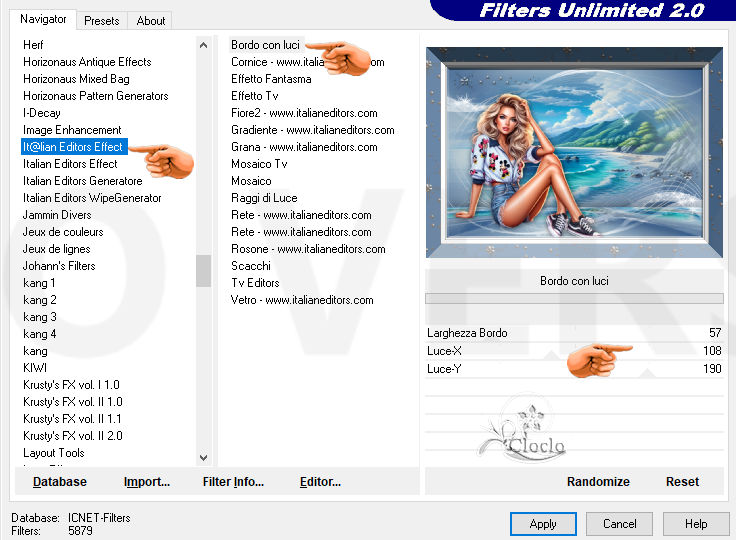The width and height of the screenshot is (736, 540).
Task: Select Italian Editors Effect category
Action: (x=70, y=164)
